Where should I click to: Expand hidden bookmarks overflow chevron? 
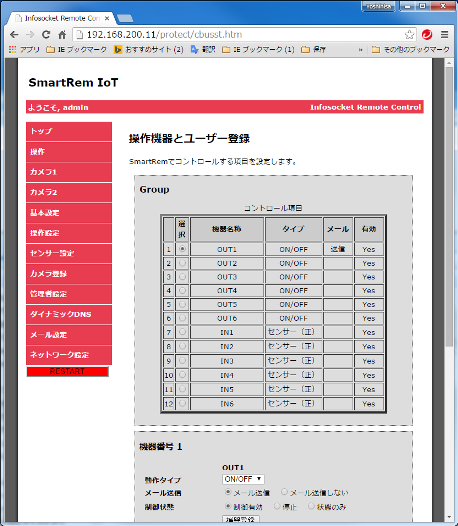tap(361, 50)
